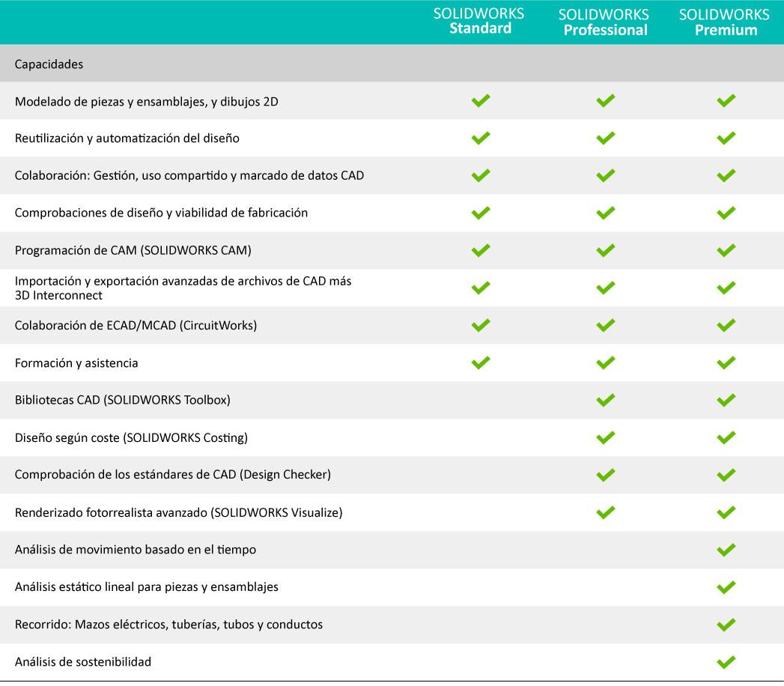Select the Análisis de movimiento basado en el tiempo text
Screen dimensions: 784x686
click(136, 550)
